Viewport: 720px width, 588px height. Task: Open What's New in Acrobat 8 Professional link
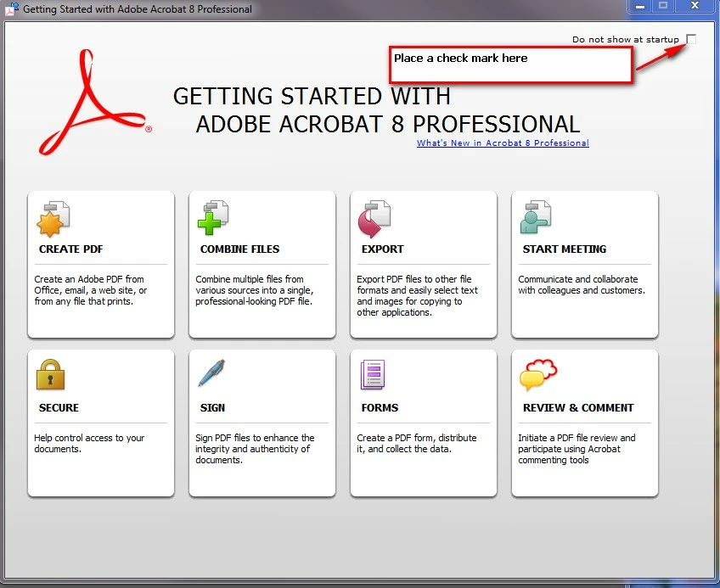pyautogui.click(x=503, y=143)
